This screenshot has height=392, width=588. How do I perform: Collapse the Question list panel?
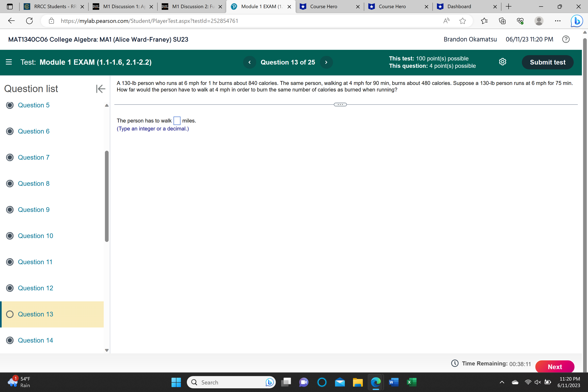point(100,88)
